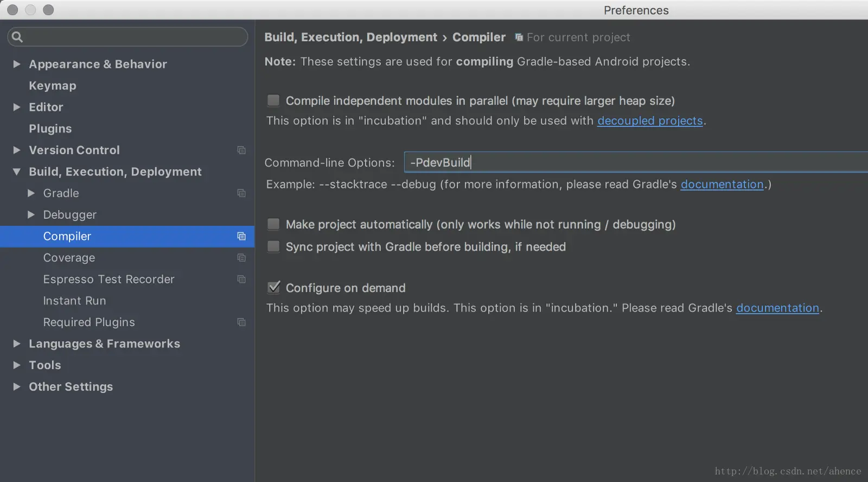Screen dimensions: 868x482
Task: Click the 'For current project' header icon
Action: coord(519,37)
